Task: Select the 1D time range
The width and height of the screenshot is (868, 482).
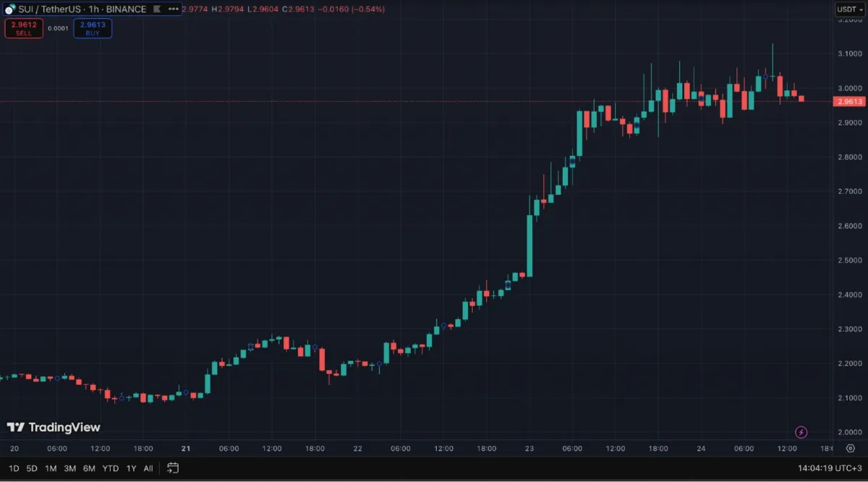Action: (14, 468)
